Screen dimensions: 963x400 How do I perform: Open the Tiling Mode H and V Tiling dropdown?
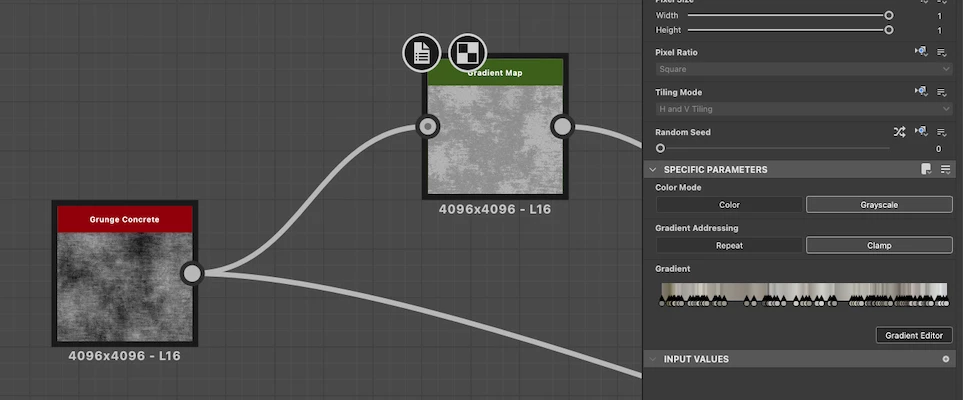click(804, 109)
